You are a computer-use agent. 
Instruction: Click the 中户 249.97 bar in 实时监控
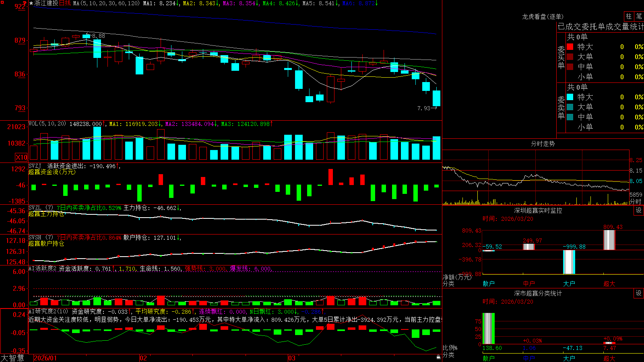pos(529,247)
